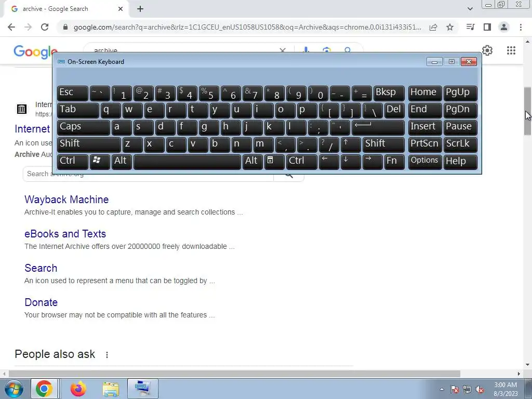This screenshot has width=532, height=399.
Task: Open Google search settings gear
Action: [487, 50]
